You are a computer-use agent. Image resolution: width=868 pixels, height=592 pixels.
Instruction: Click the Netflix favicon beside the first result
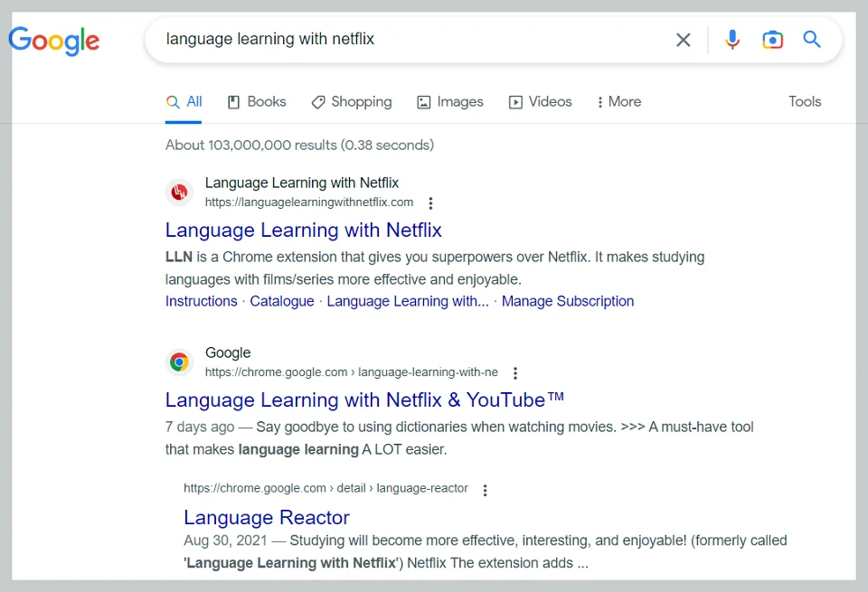[x=179, y=193]
